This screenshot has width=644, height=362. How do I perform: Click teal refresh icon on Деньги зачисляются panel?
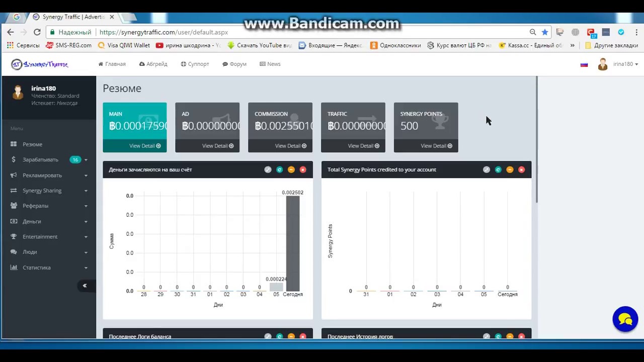[280, 169]
